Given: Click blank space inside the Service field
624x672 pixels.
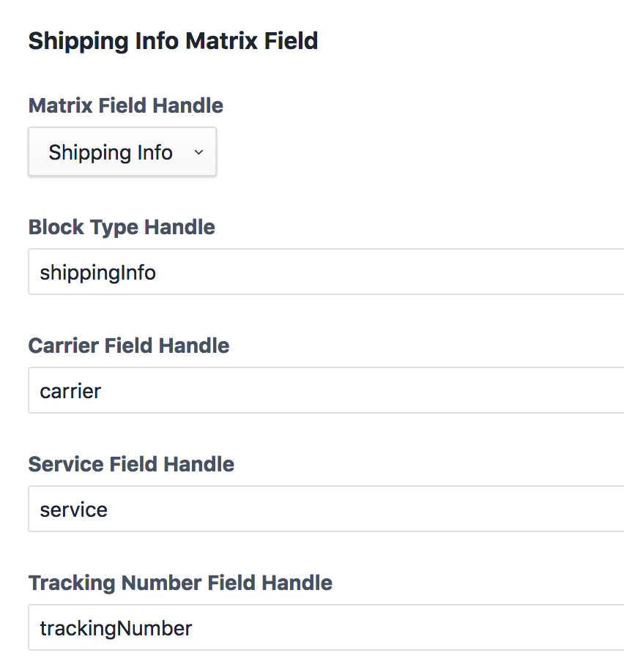Looking at the screenshot, I should (x=439, y=509).
